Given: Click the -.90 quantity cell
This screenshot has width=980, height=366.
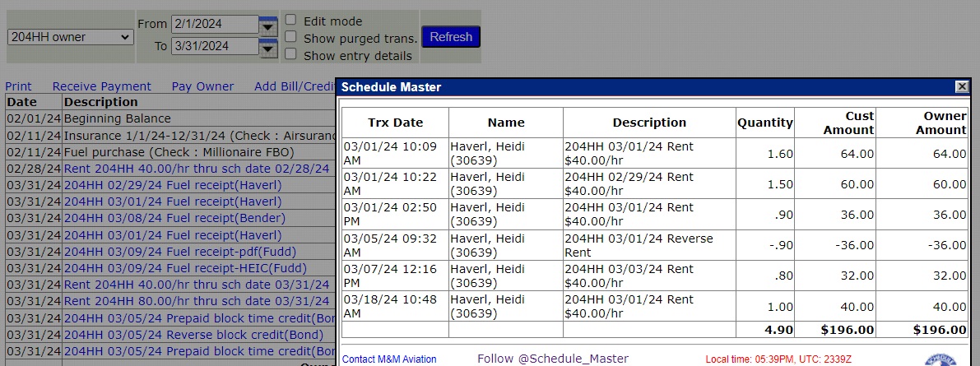Looking at the screenshot, I should tap(765, 245).
